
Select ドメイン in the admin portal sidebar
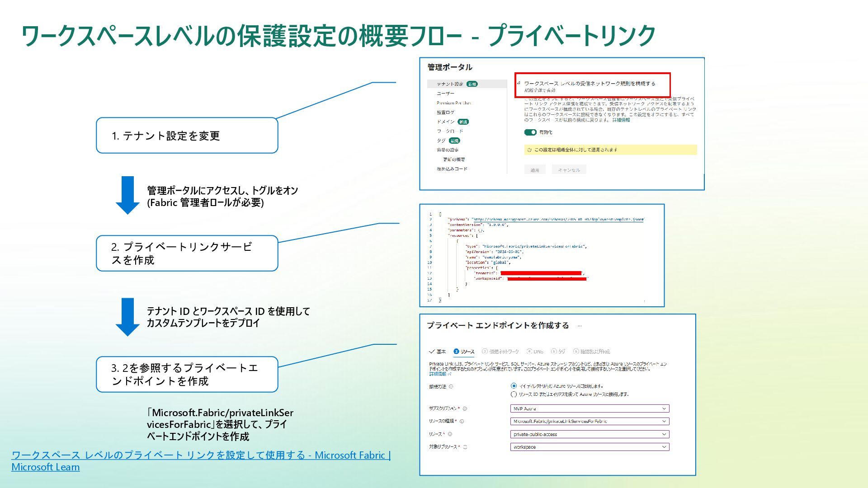click(445, 122)
